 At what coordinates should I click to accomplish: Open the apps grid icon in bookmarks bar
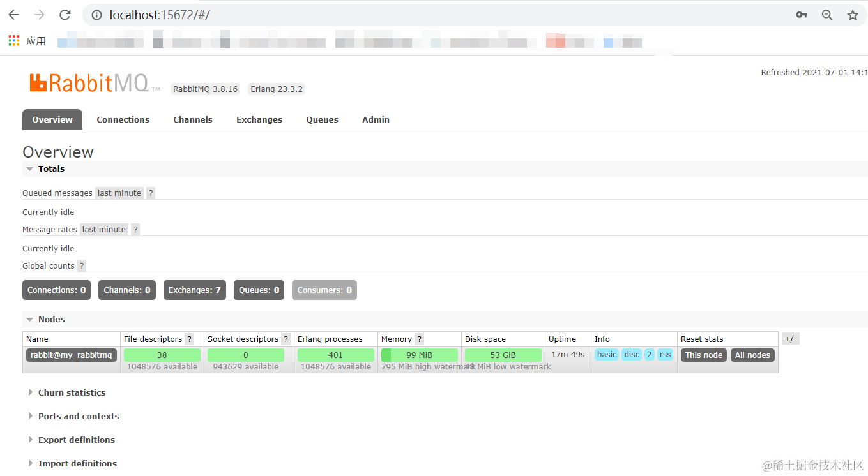[x=14, y=41]
